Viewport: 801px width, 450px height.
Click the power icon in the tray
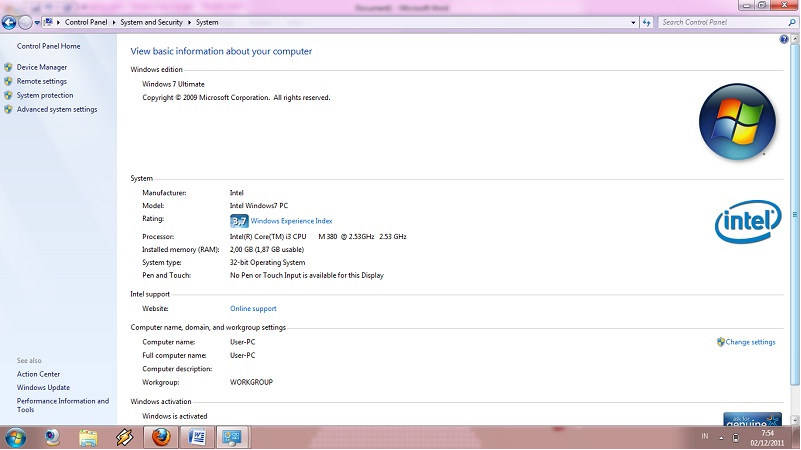tap(736, 438)
